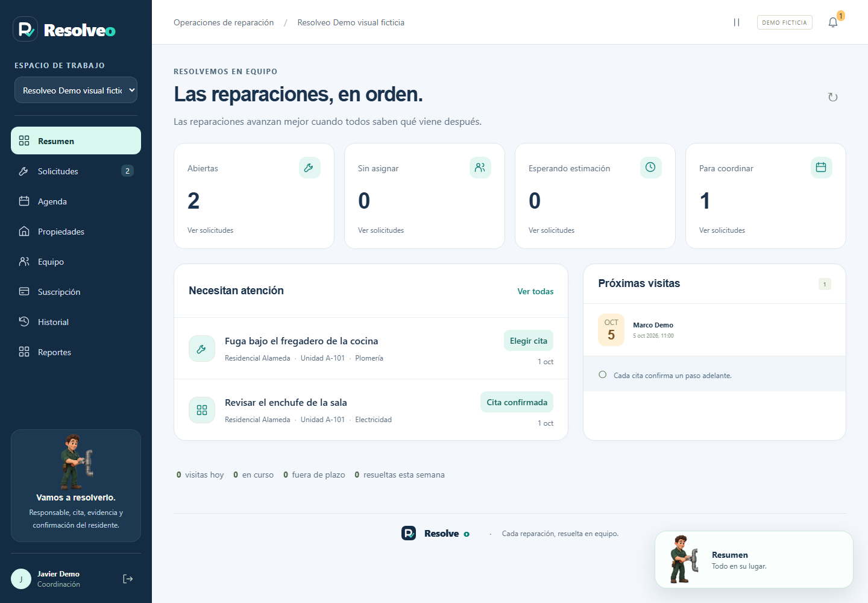Click the Ver todas link
The image size is (868, 603).
535,291
